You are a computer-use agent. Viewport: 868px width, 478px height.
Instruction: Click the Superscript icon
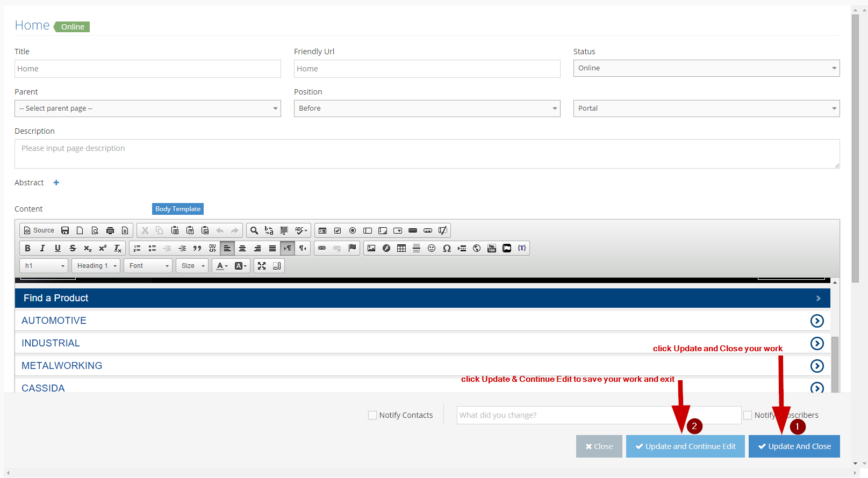point(103,248)
